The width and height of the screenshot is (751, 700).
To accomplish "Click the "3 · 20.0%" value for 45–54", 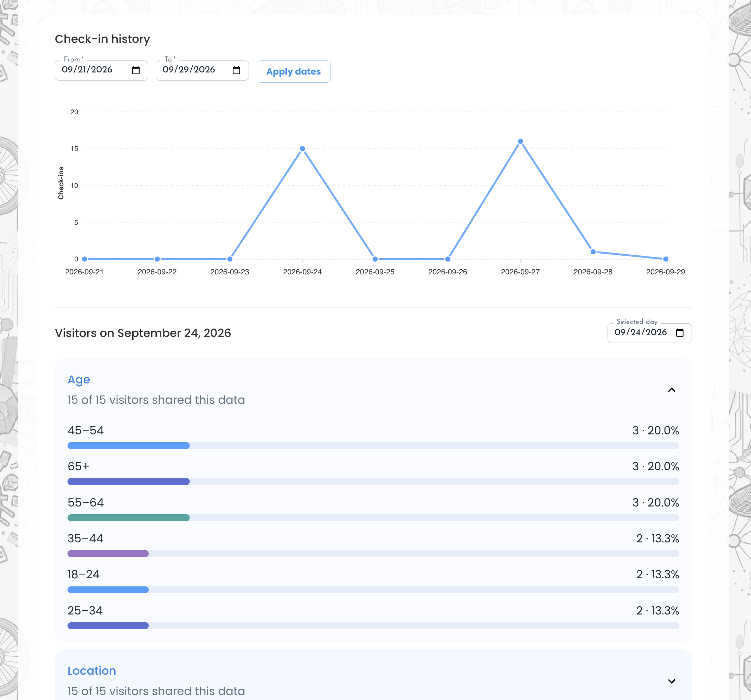I will (x=655, y=431).
